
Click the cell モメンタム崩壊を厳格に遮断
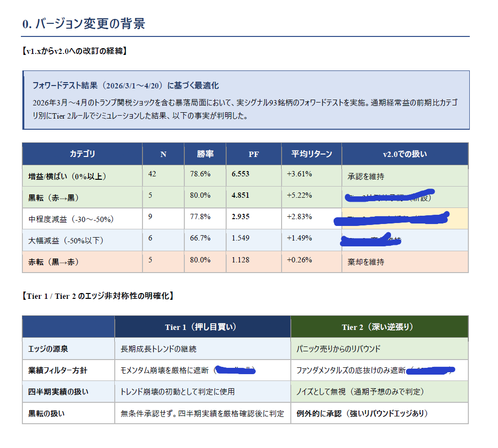[x=164, y=370]
